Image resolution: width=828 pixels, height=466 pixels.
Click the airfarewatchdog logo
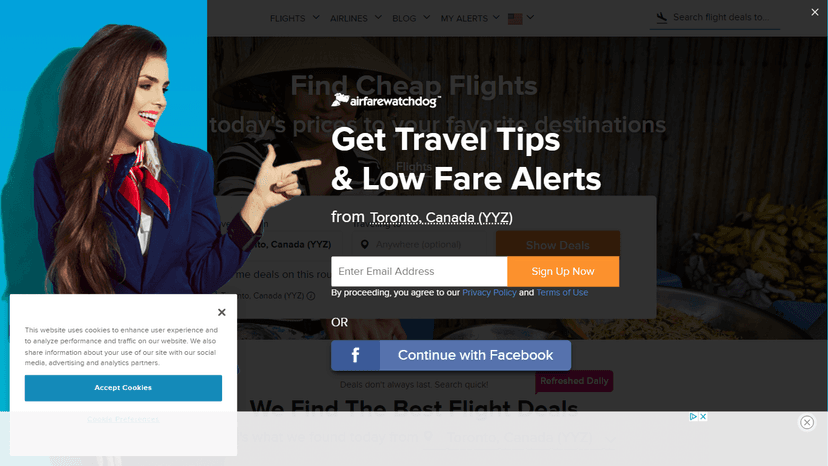coord(386,100)
